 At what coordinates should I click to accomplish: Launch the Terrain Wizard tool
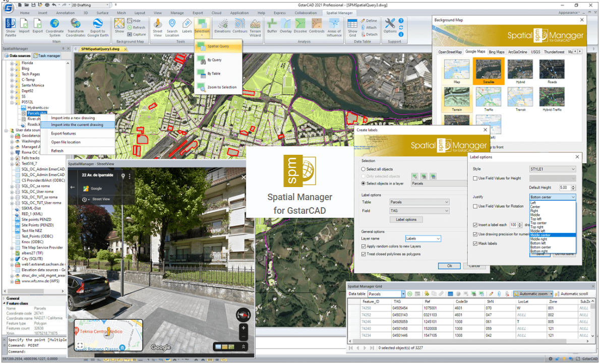tap(255, 27)
